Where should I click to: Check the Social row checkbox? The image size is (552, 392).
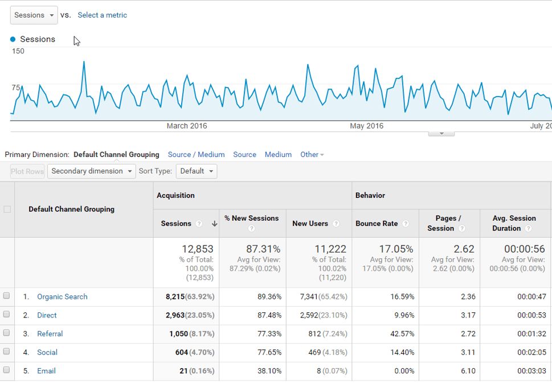[x=6, y=352]
